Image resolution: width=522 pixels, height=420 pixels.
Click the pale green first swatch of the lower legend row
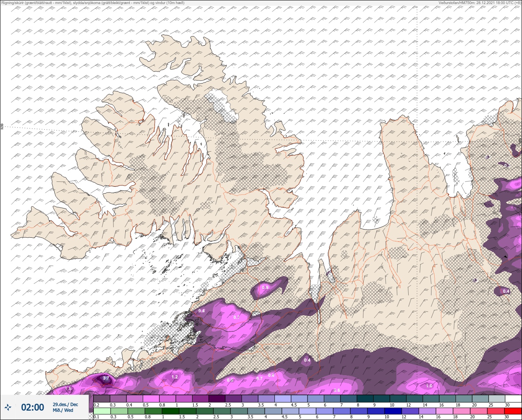[102, 411]
